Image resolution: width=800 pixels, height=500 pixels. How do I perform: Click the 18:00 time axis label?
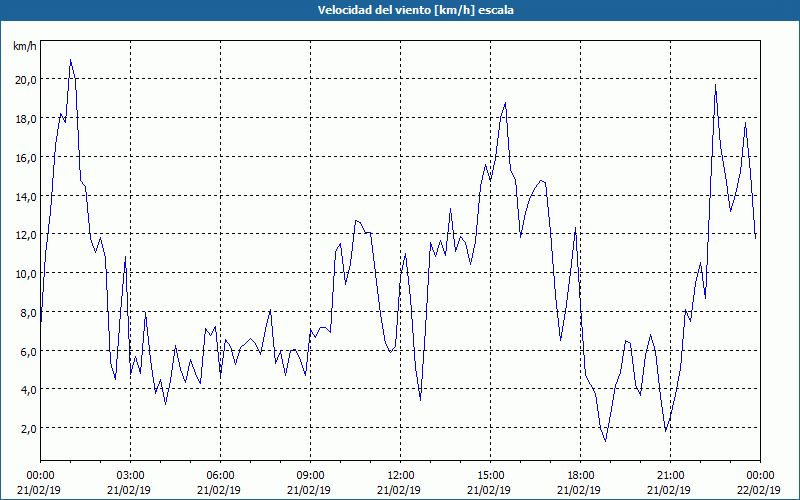580,476
